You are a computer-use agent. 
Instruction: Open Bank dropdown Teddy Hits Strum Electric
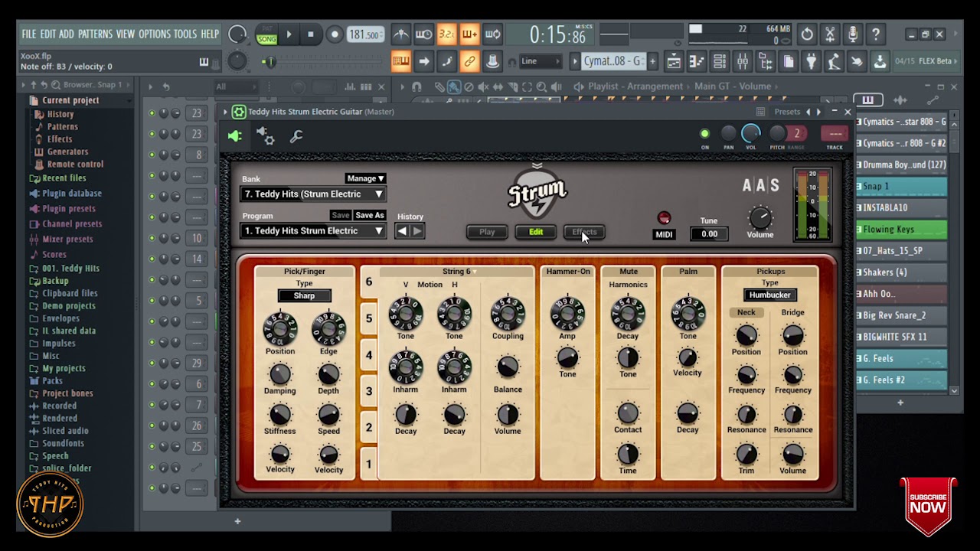(312, 194)
